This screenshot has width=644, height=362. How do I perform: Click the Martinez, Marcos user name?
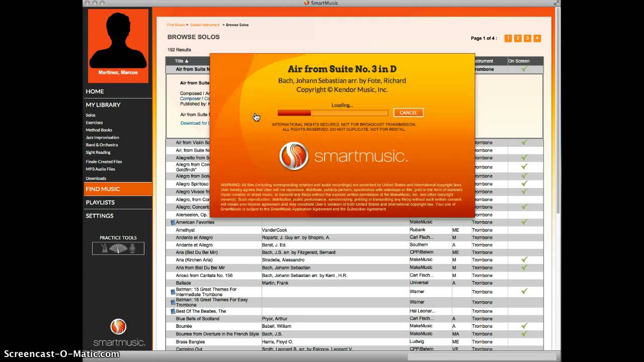click(x=118, y=73)
